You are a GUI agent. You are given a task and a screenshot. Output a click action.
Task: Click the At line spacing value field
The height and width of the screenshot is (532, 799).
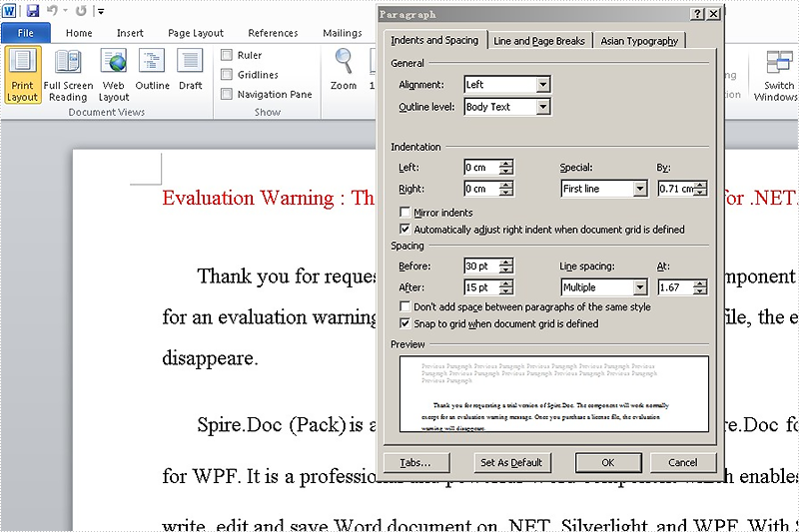pos(676,287)
